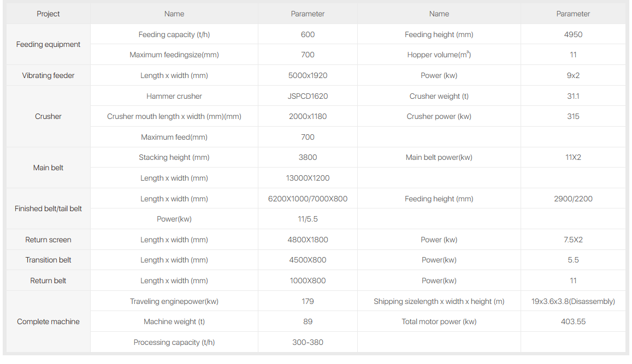Click the Vibrating feeder row label
Viewport: 632px width, 364px height.
48,75
